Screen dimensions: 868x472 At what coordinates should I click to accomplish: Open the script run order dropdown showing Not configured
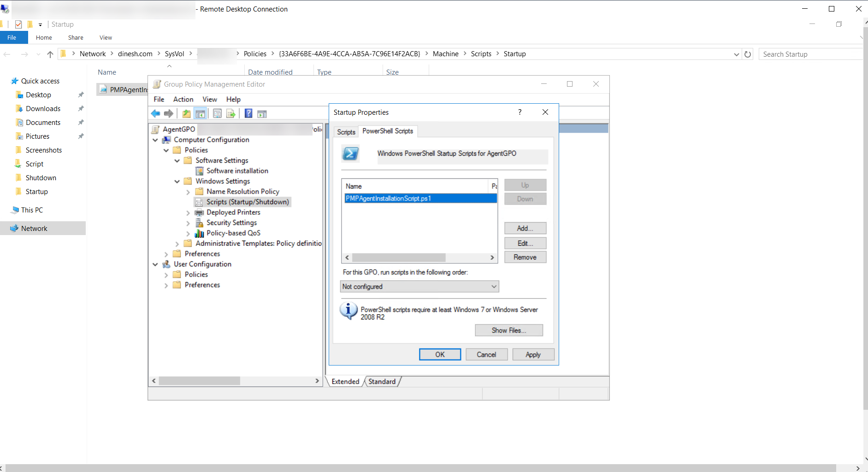(x=493, y=286)
